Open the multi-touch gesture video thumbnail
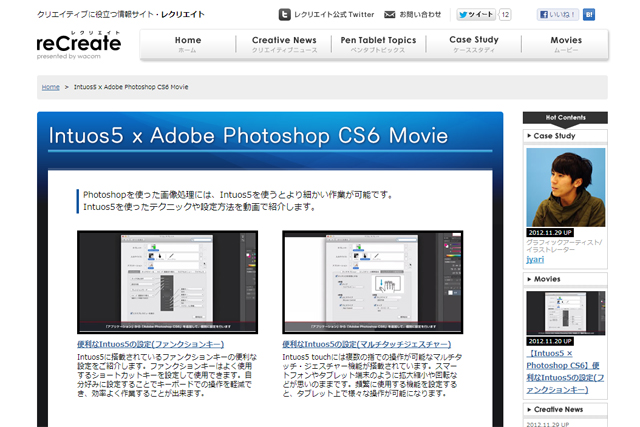The height and width of the screenshot is (427, 640). tap(373, 282)
